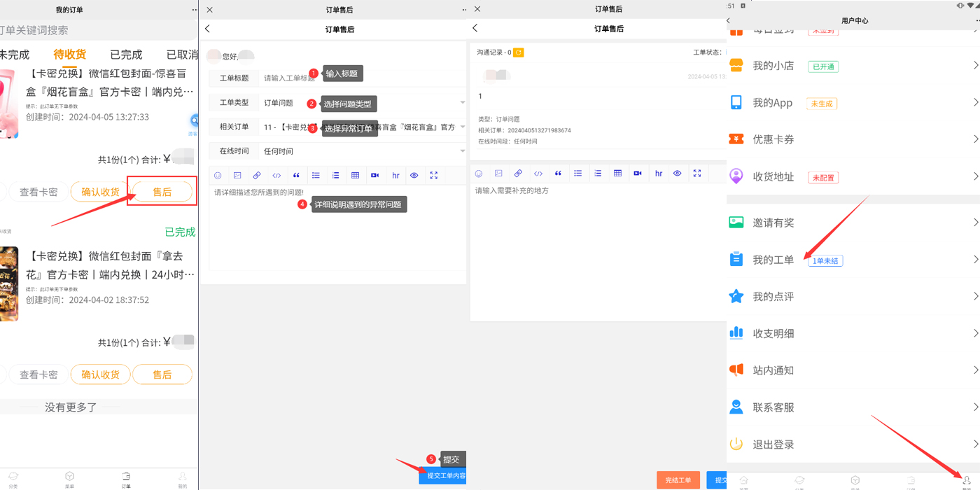Toggle preview eye in ticket submit form editor
Screen dimensions: 980x490
[414, 176]
